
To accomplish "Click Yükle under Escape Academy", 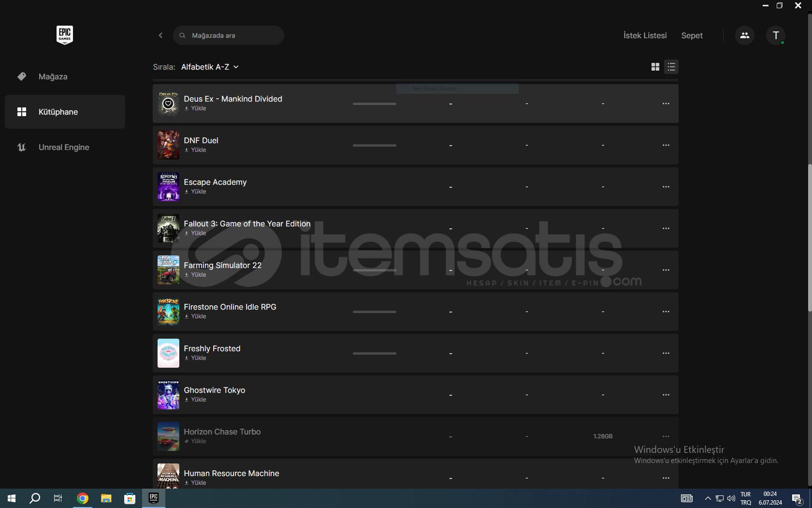I will click(x=195, y=192).
